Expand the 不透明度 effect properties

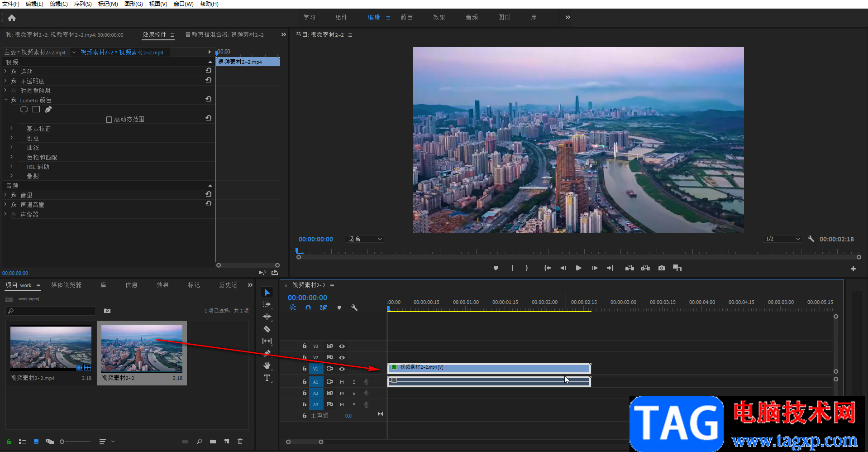pyautogui.click(x=5, y=81)
